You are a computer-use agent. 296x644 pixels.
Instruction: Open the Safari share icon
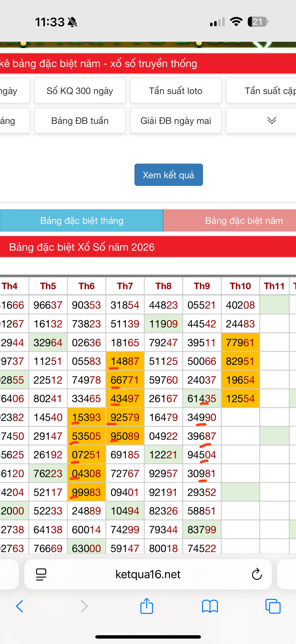point(146,606)
